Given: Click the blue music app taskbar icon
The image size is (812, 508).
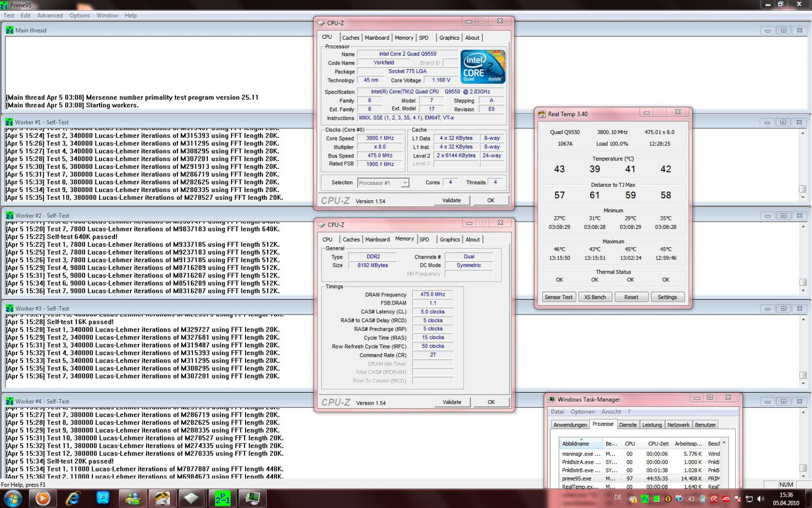Looking at the screenshot, I should pos(103,498).
